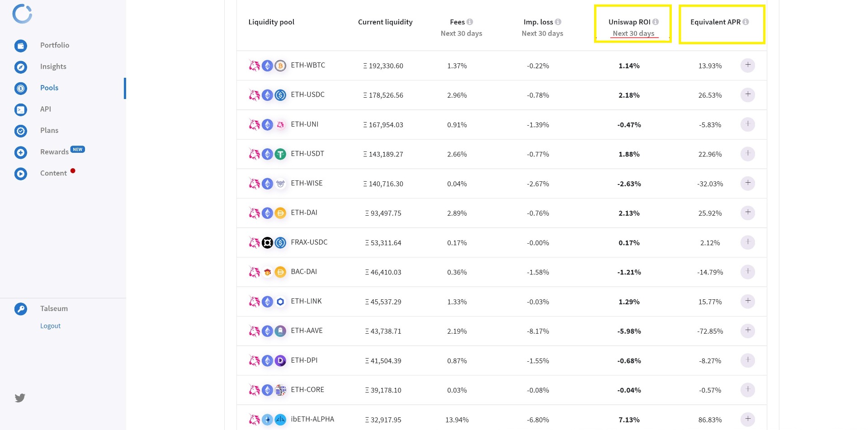Click the Rewards plus icon
The image size is (868, 430).
click(x=21, y=152)
